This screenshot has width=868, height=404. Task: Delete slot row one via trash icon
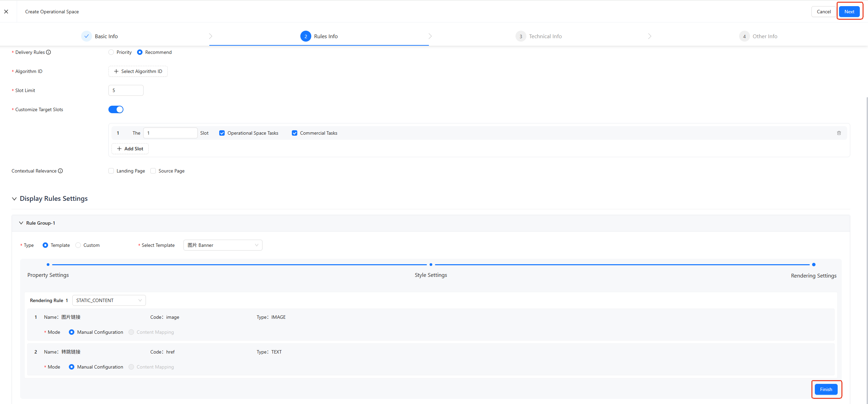[839, 133]
